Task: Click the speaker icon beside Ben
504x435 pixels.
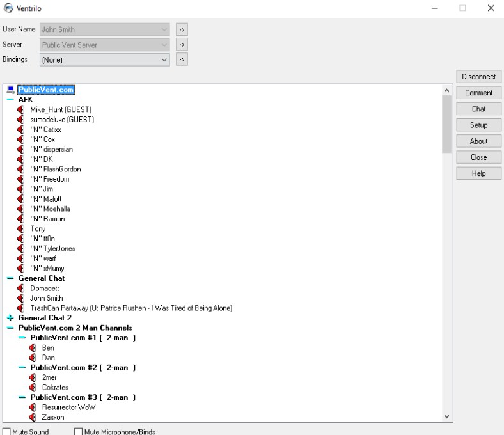Action: coord(32,348)
